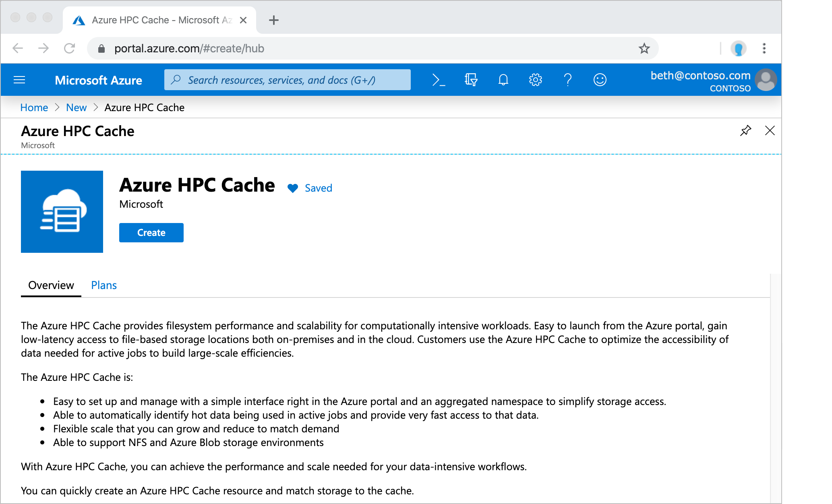The image size is (832, 504).
Task: Click the Search resources services and docs field
Action: (287, 80)
